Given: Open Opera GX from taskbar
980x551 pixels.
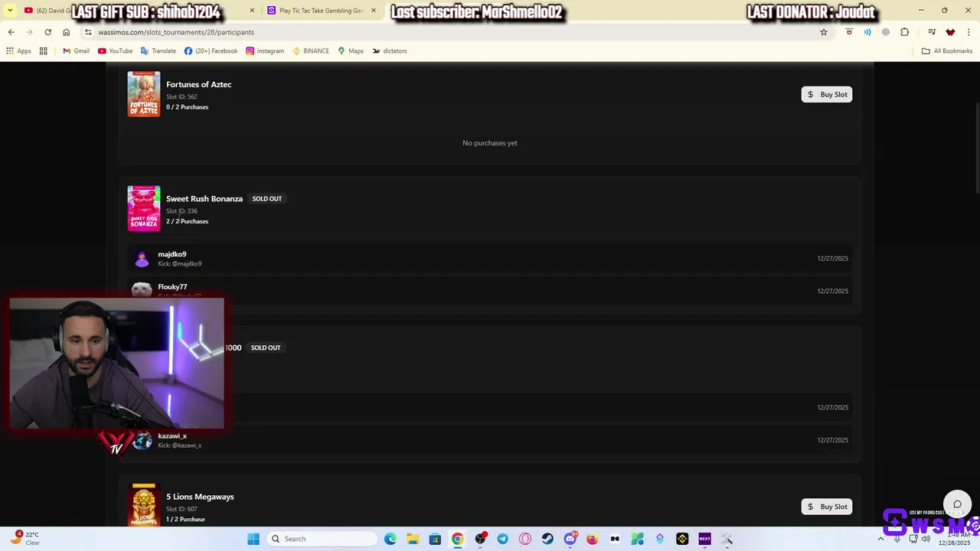Looking at the screenshot, I should pyautogui.click(x=525, y=539).
